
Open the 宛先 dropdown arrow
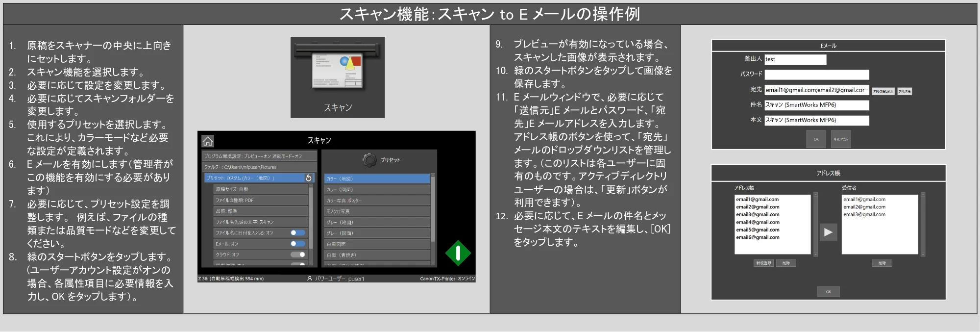(867, 90)
